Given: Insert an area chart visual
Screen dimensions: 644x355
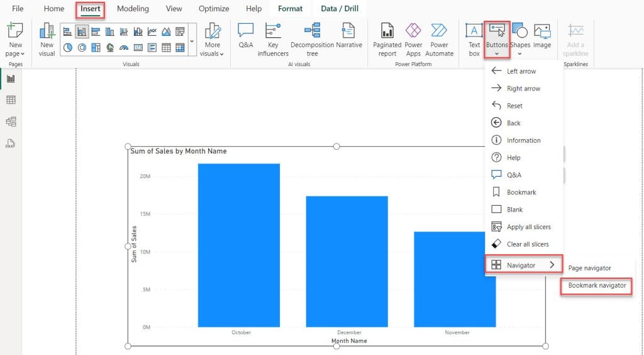Looking at the screenshot, I should pos(166,31).
